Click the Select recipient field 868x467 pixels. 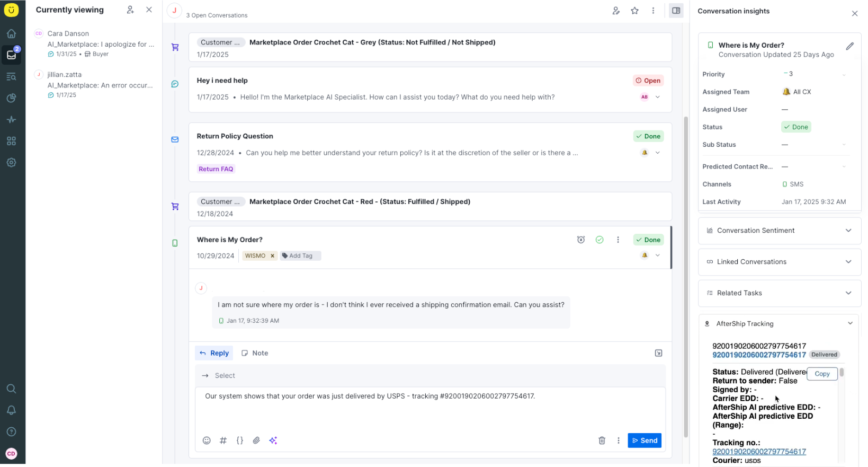point(430,375)
